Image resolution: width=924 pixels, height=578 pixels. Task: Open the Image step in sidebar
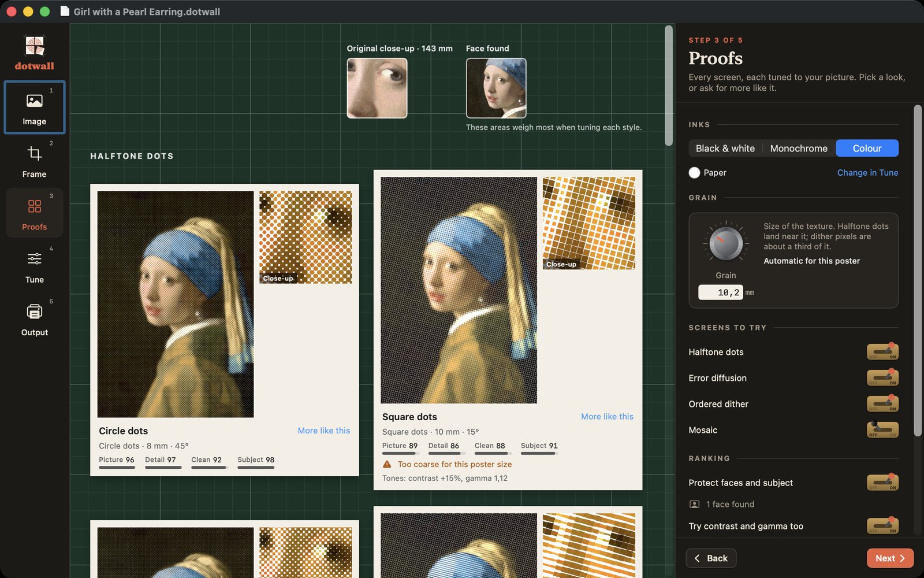[x=35, y=108]
